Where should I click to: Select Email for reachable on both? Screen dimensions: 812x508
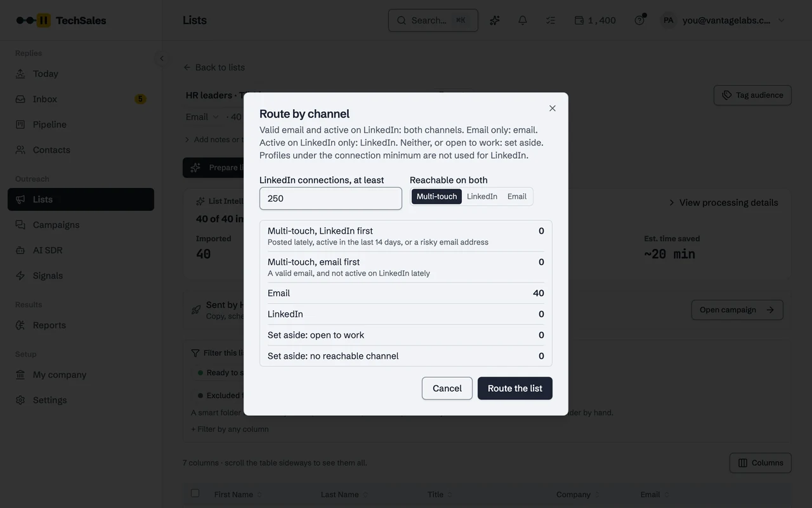(x=517, y=196)
